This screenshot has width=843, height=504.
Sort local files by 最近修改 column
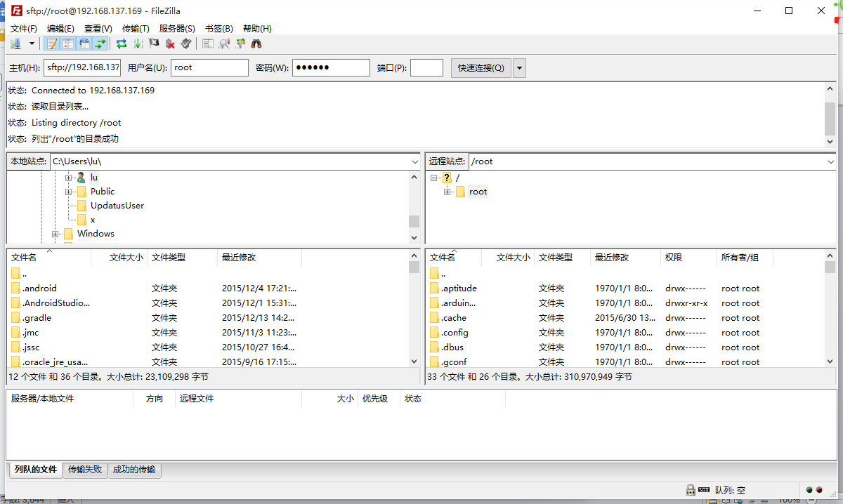click(259, 258)
